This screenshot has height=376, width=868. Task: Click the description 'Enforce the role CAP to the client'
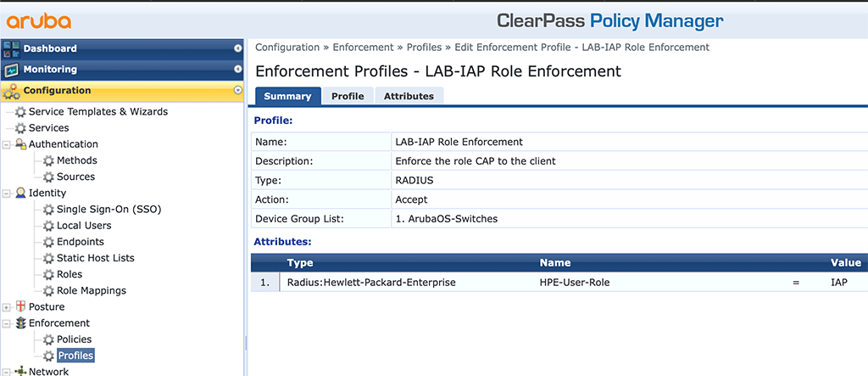476,161
